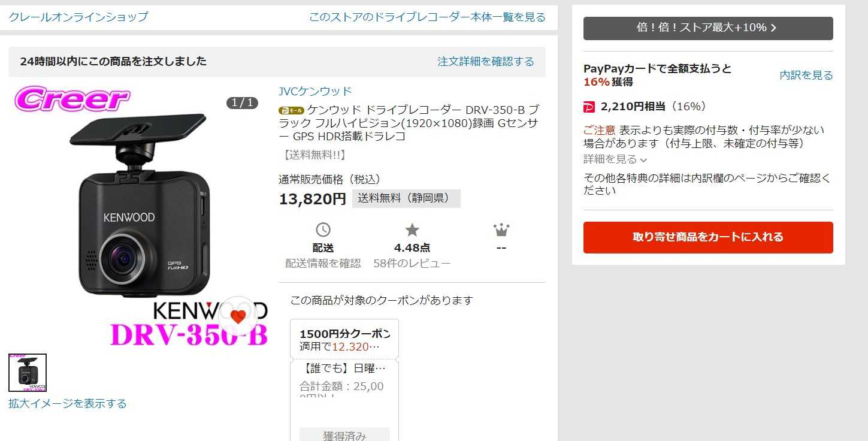This screenshot has width=868, height=441.
Task: Click the star review rating icon
Action: [412, 230]
